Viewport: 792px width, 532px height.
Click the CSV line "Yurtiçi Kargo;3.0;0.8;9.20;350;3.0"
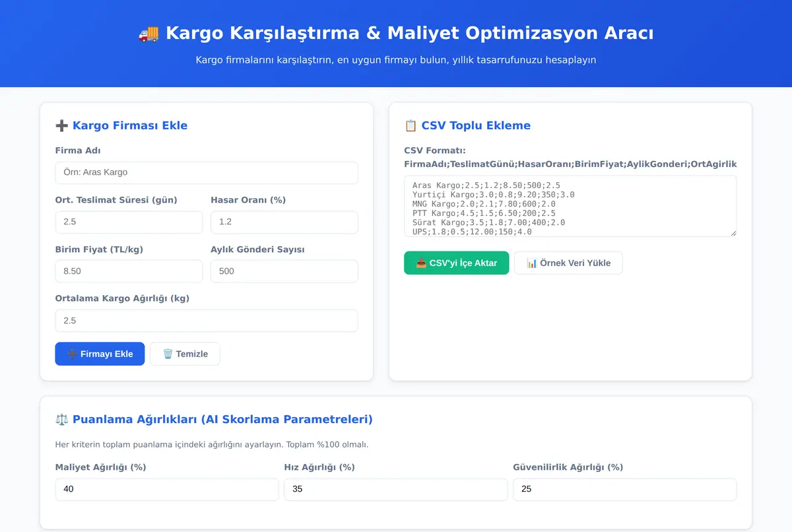pyautogui.click(x=493, y=195)
